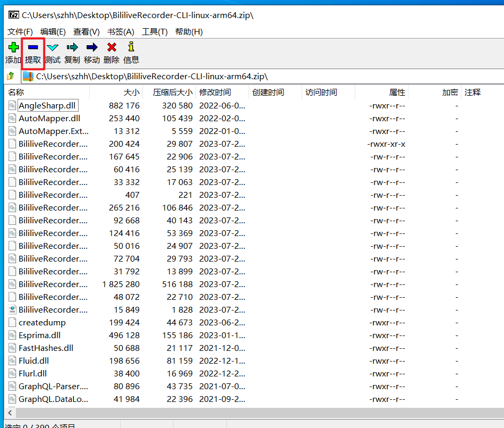Click the 访问时间 column header

[x=328, y=93]
